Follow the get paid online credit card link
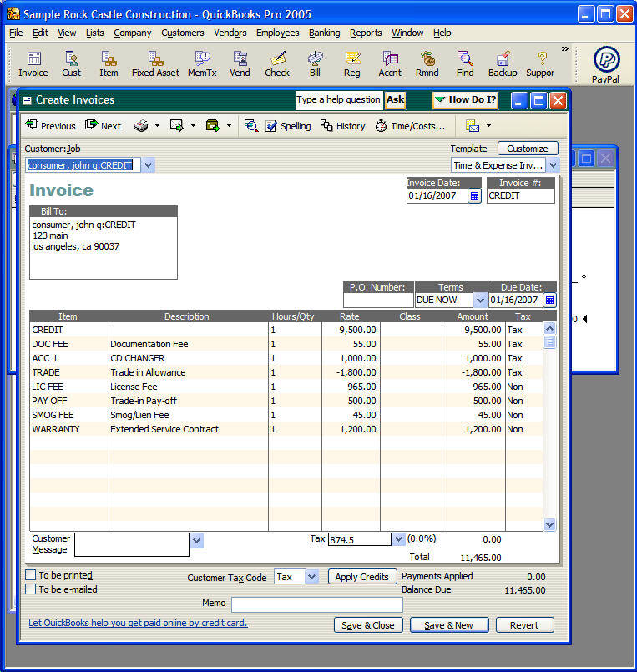Screen dimensions: 637x672 [138, 623]
